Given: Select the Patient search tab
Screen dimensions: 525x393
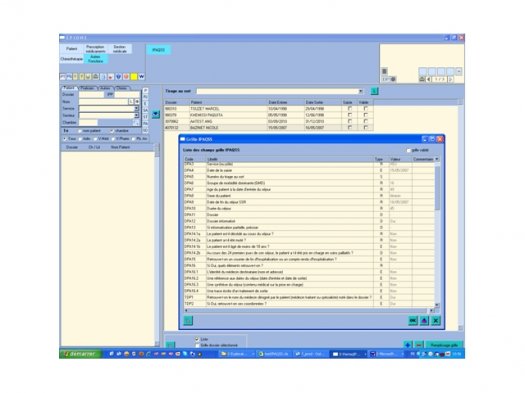Looking at the screenshot, I should [x=69, y=88].
